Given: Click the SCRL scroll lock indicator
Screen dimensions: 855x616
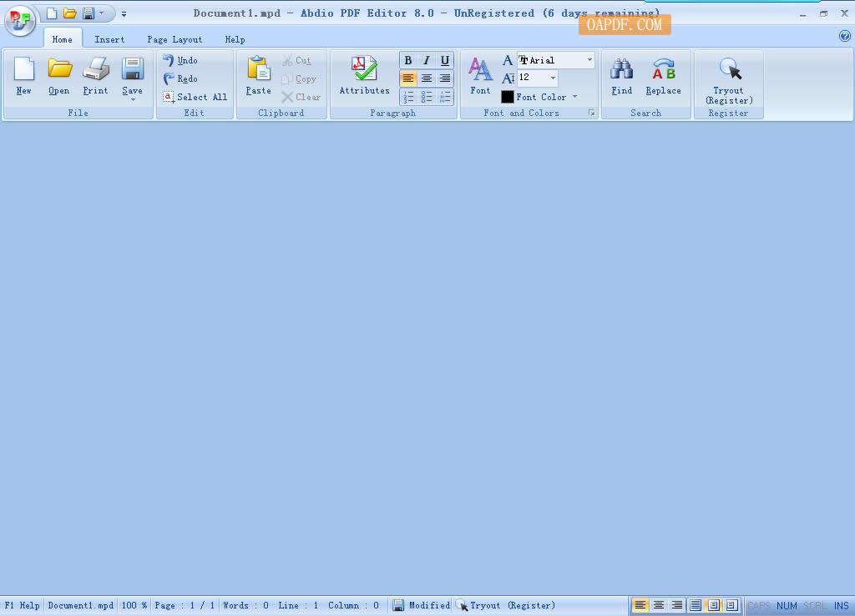Looking at the screenshot, I should coord(815,606).
